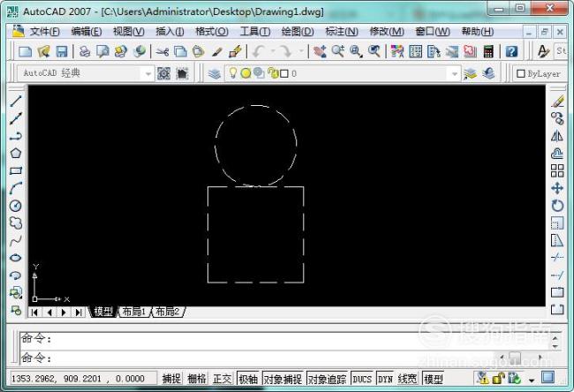Image resolution: width=574 pixels, height=392 pixels.
Task: Switch to the 布局1 layout tab
Action: [133, 312]
